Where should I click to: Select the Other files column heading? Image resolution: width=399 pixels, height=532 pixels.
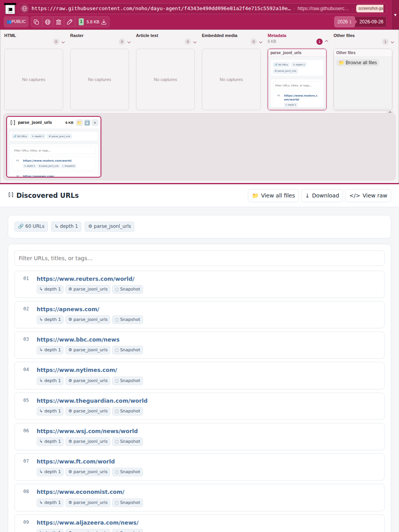tap(344, 35)
